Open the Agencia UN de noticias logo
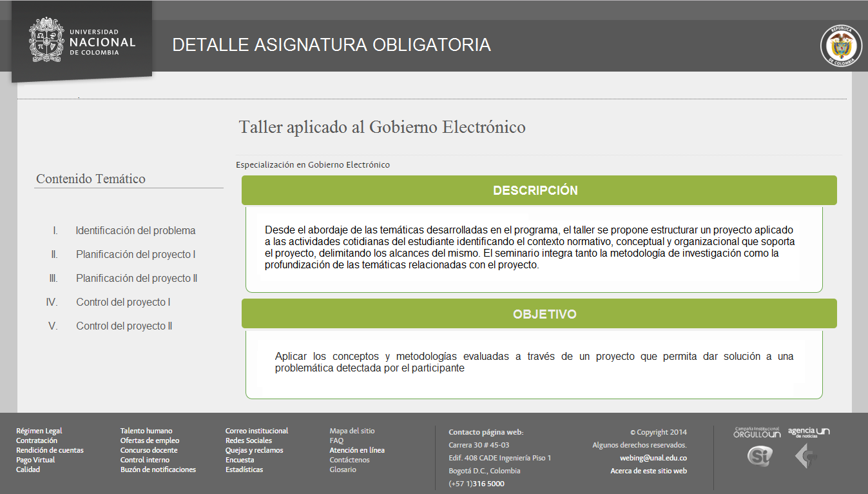This screenshot has width=868, height=494. click(x=809, y=432)
